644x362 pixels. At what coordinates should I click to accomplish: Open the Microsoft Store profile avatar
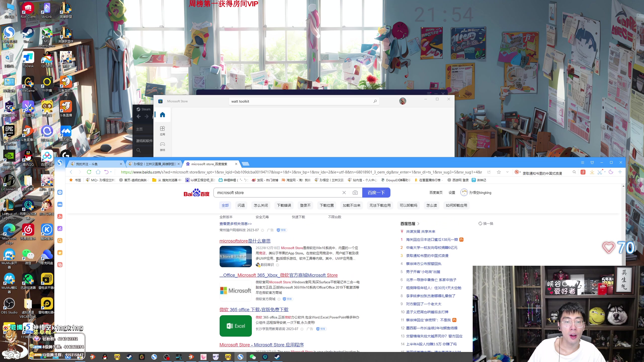pyautogui.click(x=403, y=101)
